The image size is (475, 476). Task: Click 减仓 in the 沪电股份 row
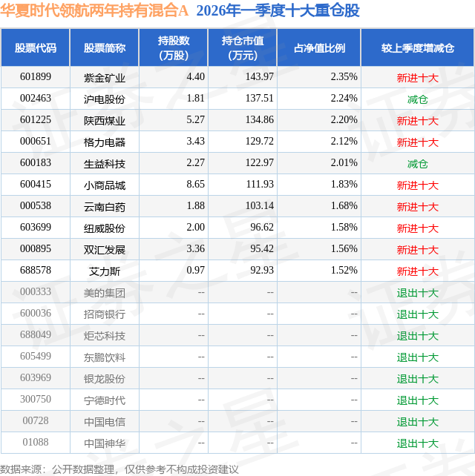(x=418, y=99)
